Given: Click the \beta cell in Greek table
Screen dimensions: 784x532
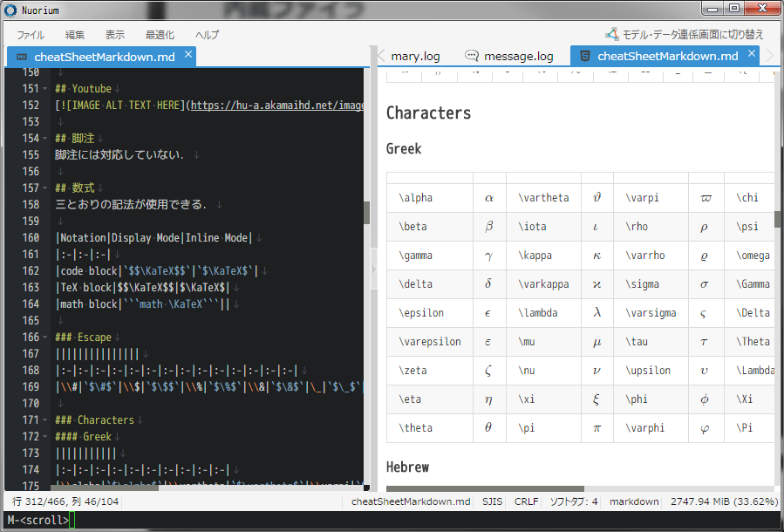Looking at the screenshot, I should click(x=430, y=227).
